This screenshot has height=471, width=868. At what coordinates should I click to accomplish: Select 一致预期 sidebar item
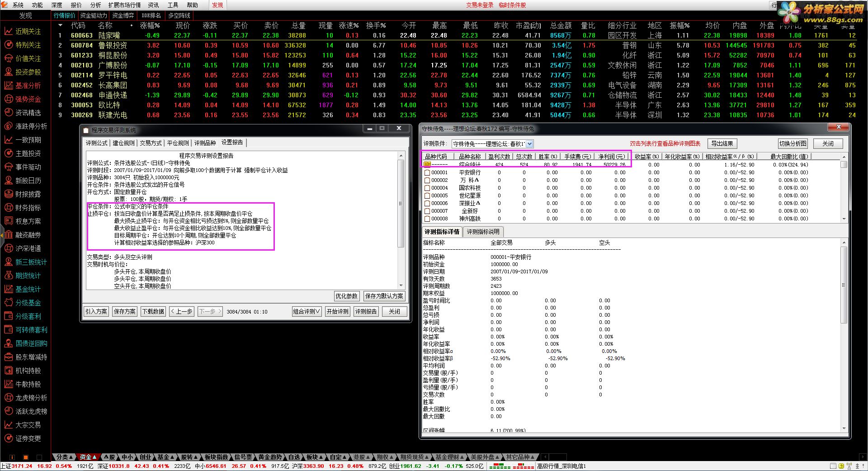tap(23, 140)
